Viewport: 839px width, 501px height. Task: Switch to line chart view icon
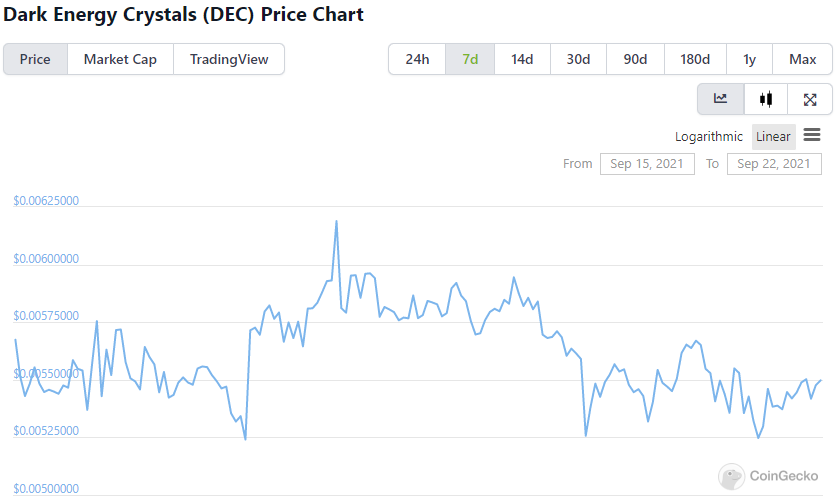pyautogui.click(x=720, y=99)
